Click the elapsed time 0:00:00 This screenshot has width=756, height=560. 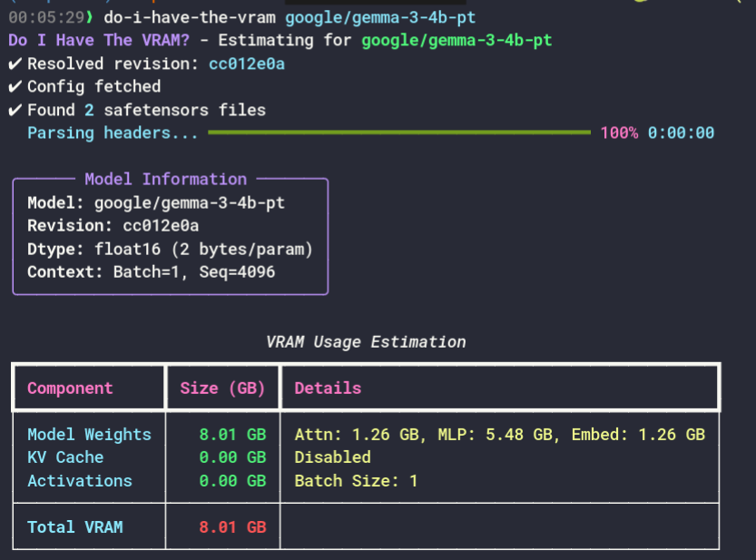(x=681, y=133)
